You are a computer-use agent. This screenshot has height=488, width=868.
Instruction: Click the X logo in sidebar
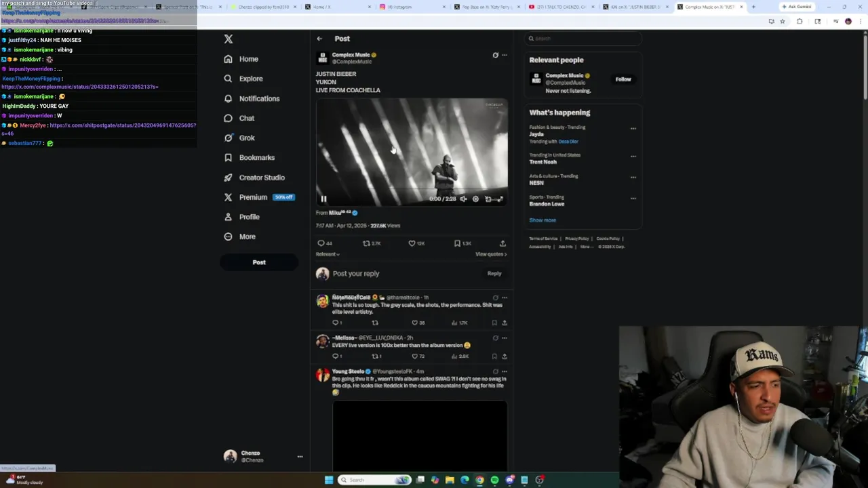229,39
